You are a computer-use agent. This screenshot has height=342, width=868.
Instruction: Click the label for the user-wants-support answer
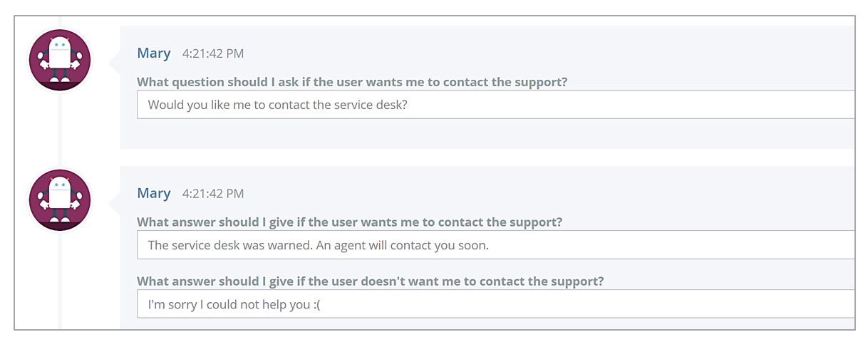click(x=349, y=222)
